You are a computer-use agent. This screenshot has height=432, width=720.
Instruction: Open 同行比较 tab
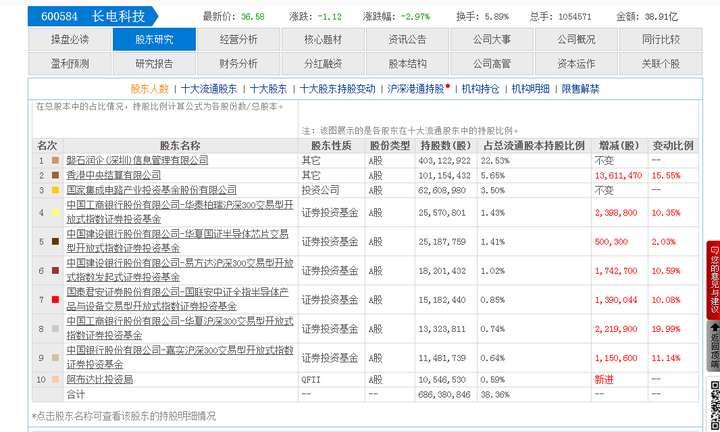pos(661,39)
